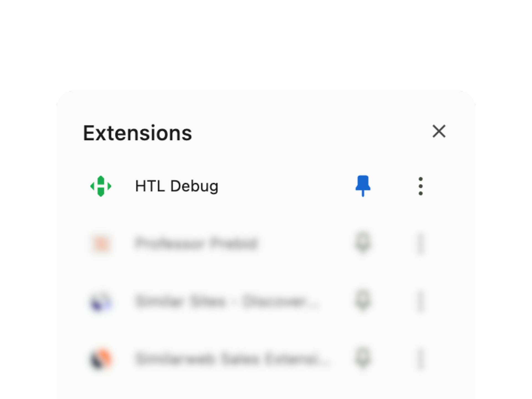
Task: Show more options for Similarweb Sales Extension
Action: pyautogui.click(x=421, y=359)
